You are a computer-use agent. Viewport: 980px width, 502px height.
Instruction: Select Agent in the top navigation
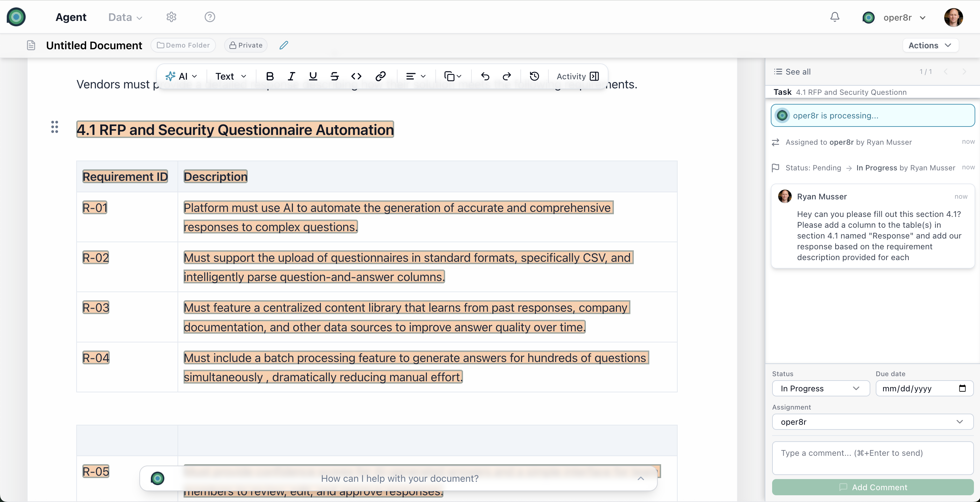(x=71, y=17)
